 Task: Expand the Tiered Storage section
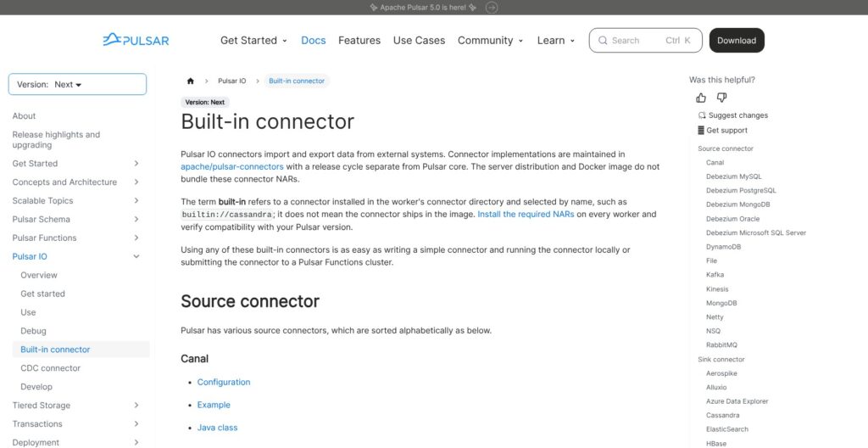pyautogui.click(x=136, y=406)
